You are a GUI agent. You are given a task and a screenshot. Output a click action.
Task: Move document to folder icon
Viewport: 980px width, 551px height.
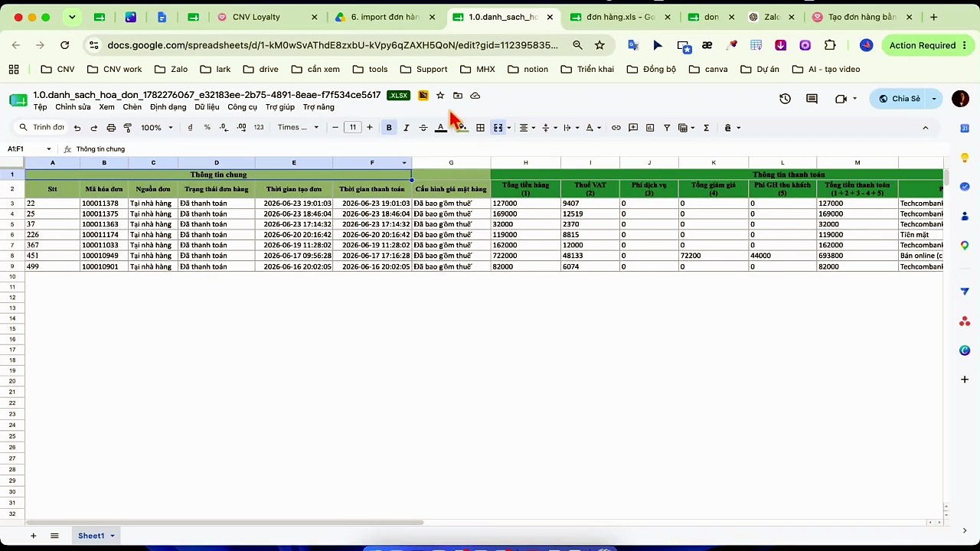pos(458,96)
